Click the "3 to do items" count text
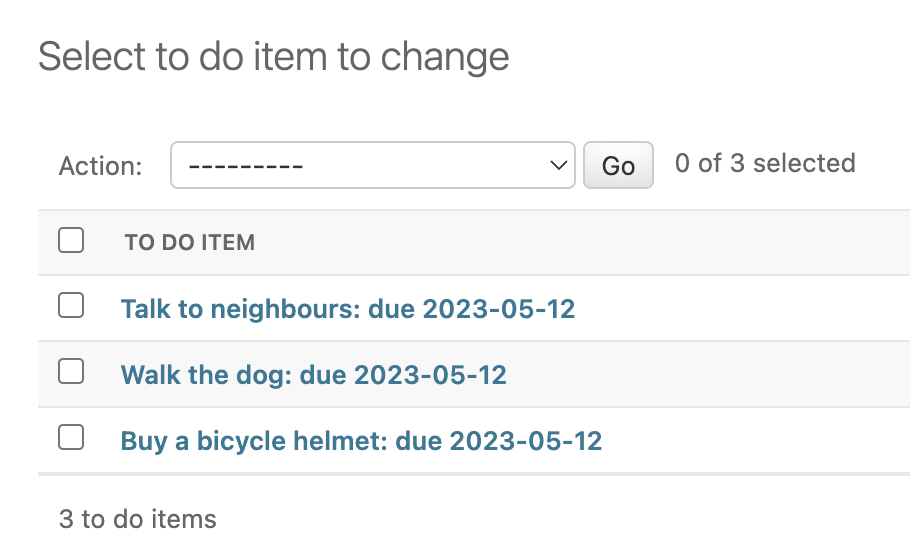The width and height of the screenshot is (910, 552). [137, 519]
